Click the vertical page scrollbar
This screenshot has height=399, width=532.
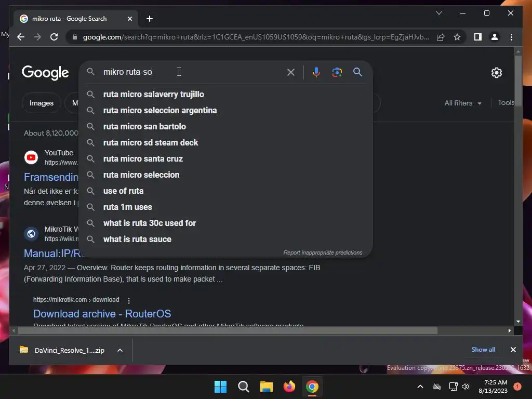(x=518, y=81)
